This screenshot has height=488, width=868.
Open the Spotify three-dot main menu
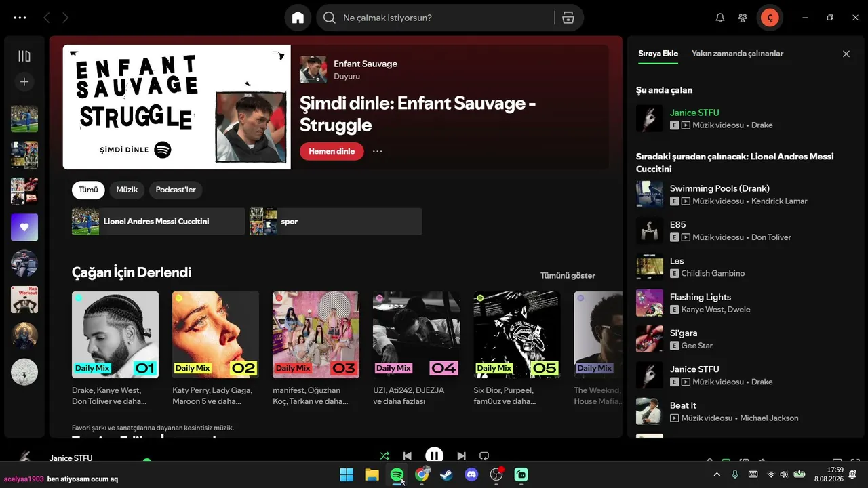pos(20,18)
